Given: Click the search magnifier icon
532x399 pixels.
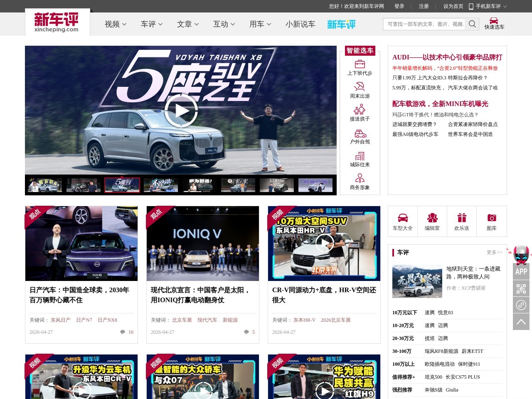Looking at the screenshot, I should (472, 24).
